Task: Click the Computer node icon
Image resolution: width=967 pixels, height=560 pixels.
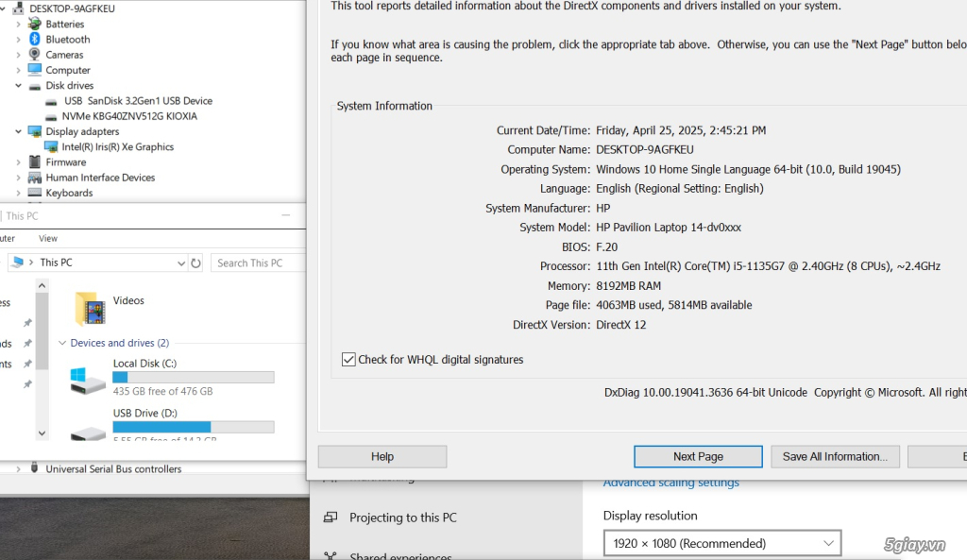Action: click(35, 70)
